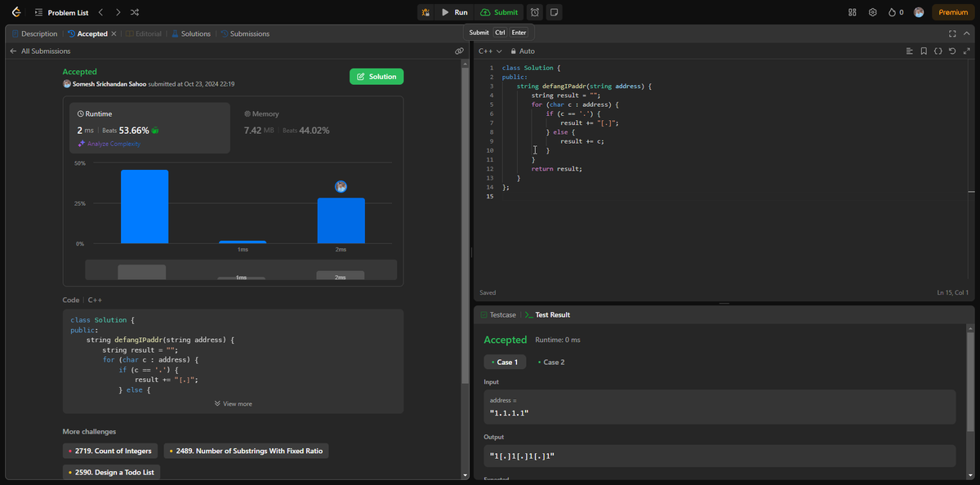Click the curly braces icon in editor

(x=938, y=51)
